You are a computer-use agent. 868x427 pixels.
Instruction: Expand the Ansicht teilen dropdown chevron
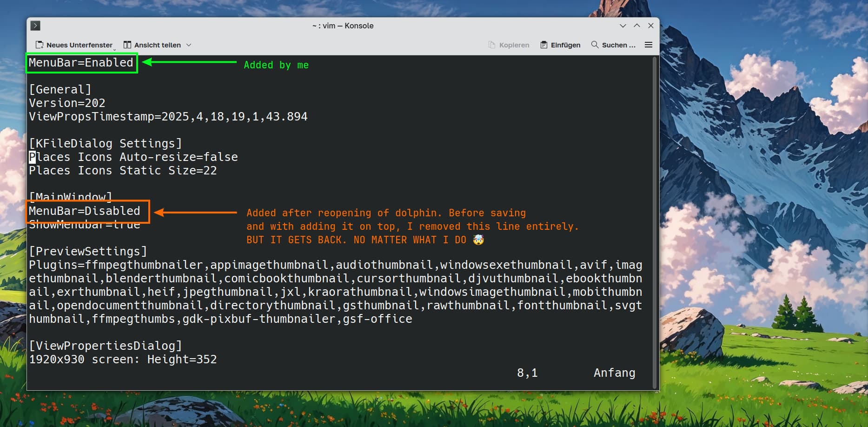[189, 45]
